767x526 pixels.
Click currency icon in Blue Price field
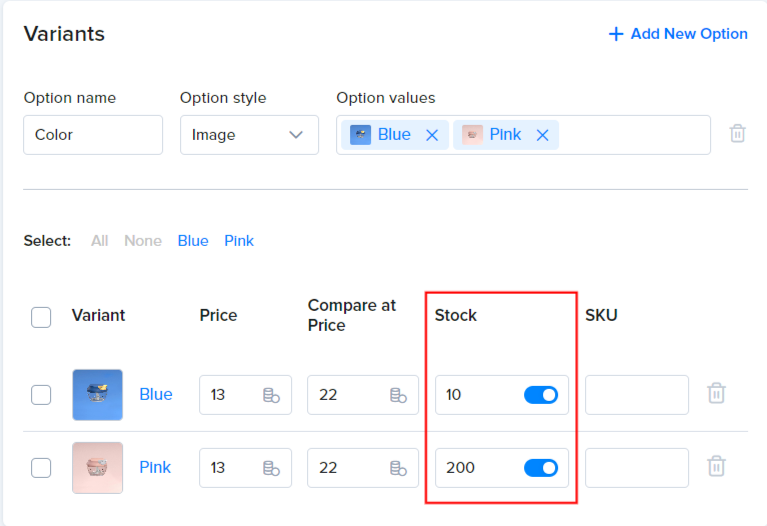271,395
